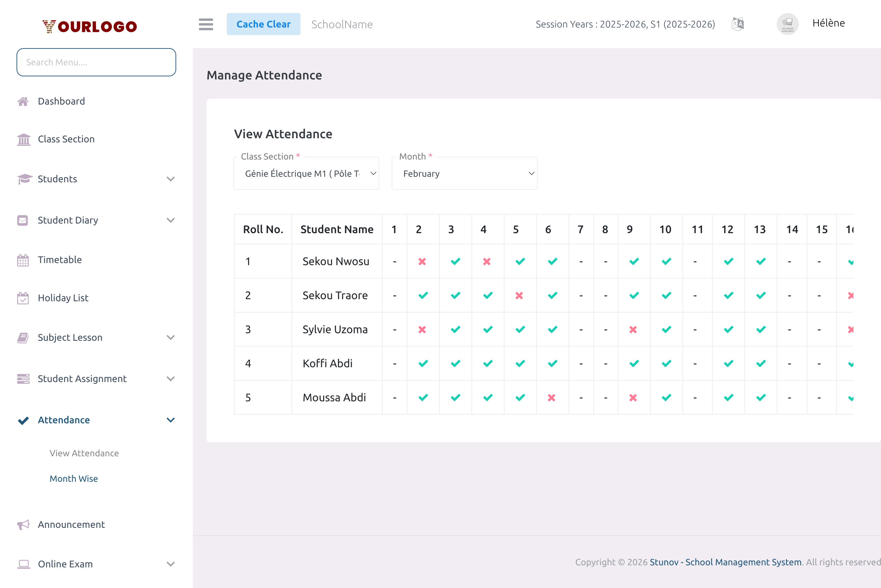Click the Holiday List calendar-check icon
881x588 pixels.
point(23,298)
